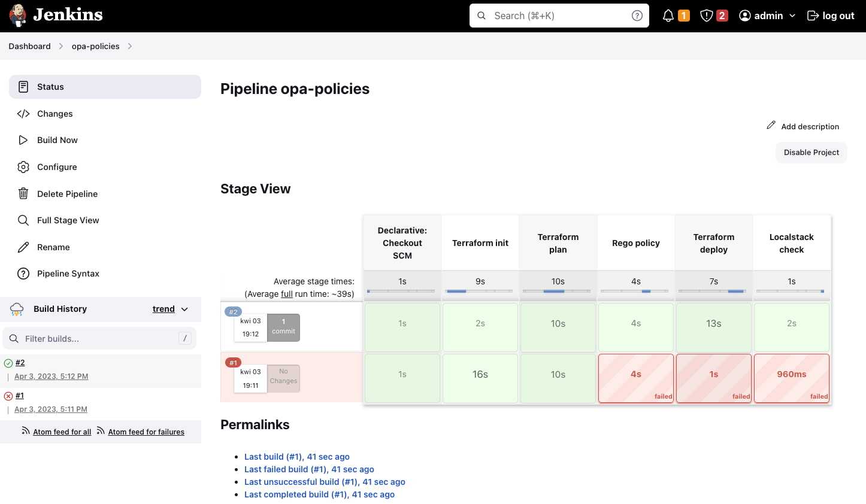Select the Rename pencil icon
Viewport: 866px width, 504px height.
(x=23, y=247)
